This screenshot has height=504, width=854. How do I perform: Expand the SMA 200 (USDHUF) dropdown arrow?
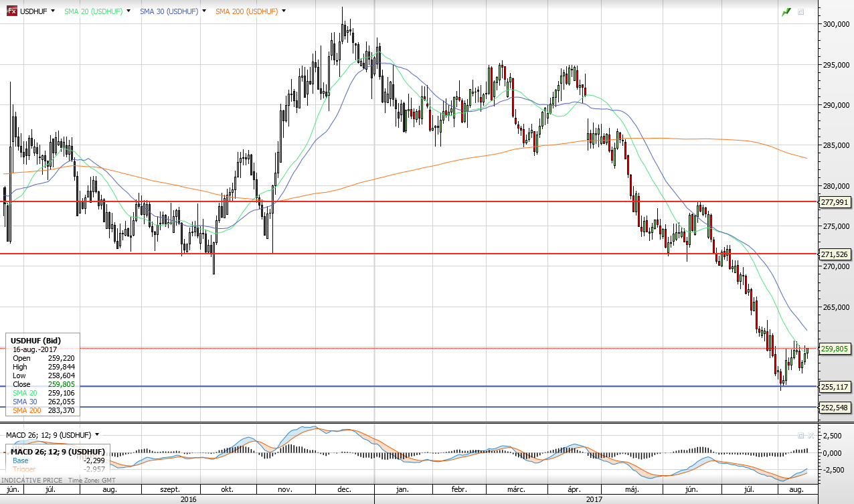click(x=284, y=11)
